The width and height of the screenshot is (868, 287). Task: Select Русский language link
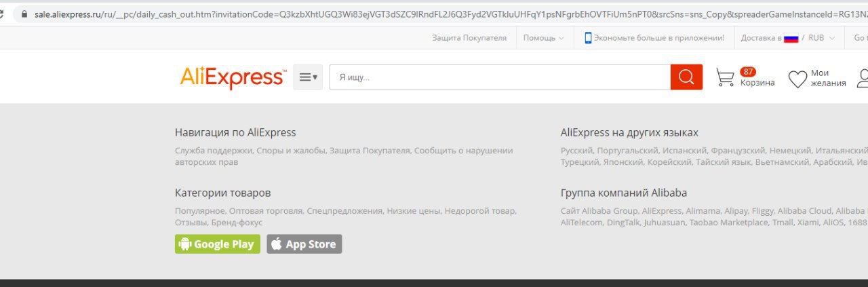click(x=576, y=151)
